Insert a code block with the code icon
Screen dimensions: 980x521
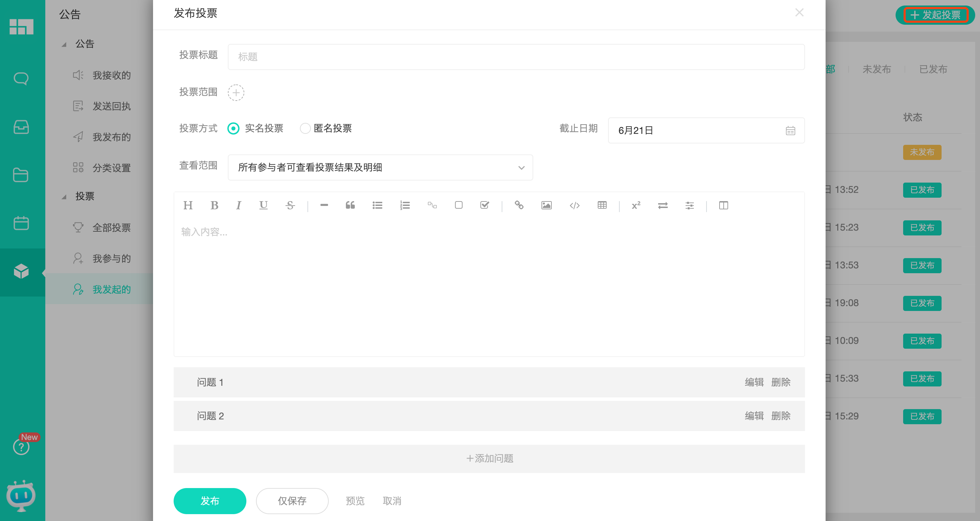[574, 205]
